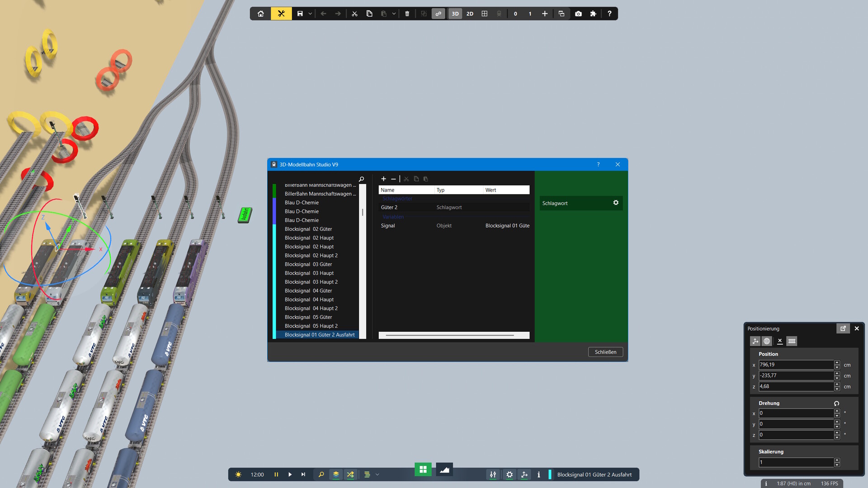Toggle the link objects chain button

[x=438, y=14]
